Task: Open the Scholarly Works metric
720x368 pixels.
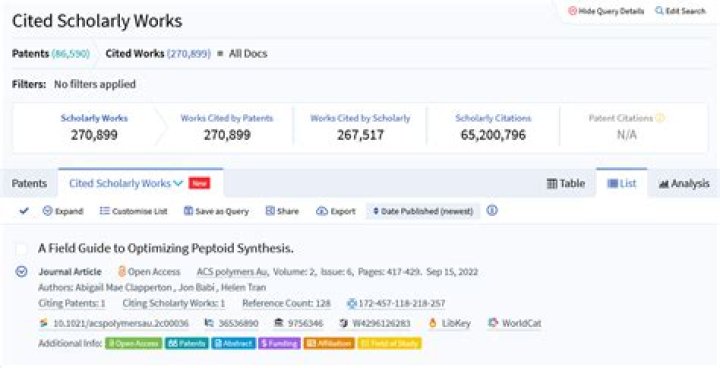Action: (94, 127)
